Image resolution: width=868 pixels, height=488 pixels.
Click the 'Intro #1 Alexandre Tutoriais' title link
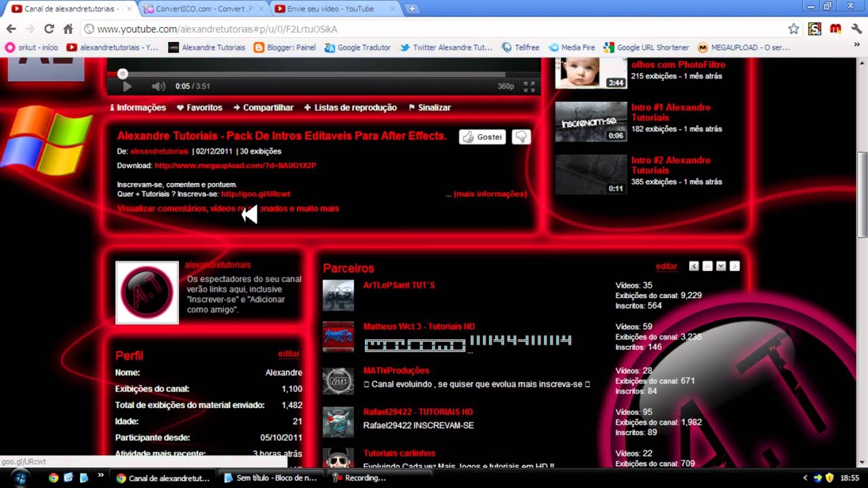[x=671, y=113]
